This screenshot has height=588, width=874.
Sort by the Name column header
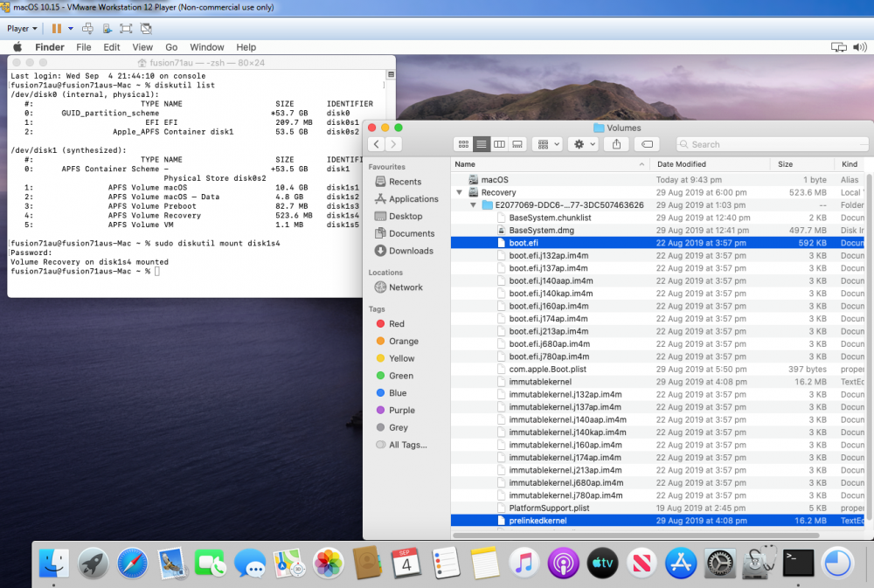pyautogui.click(x=550, y=164)
